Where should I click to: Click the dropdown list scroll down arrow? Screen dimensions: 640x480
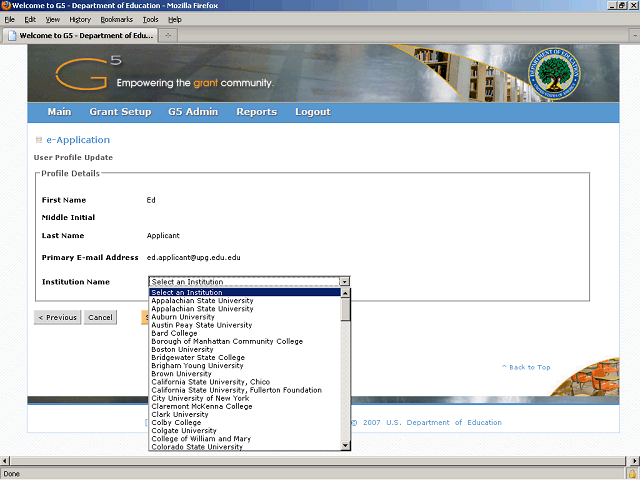(x=345, y=445)
